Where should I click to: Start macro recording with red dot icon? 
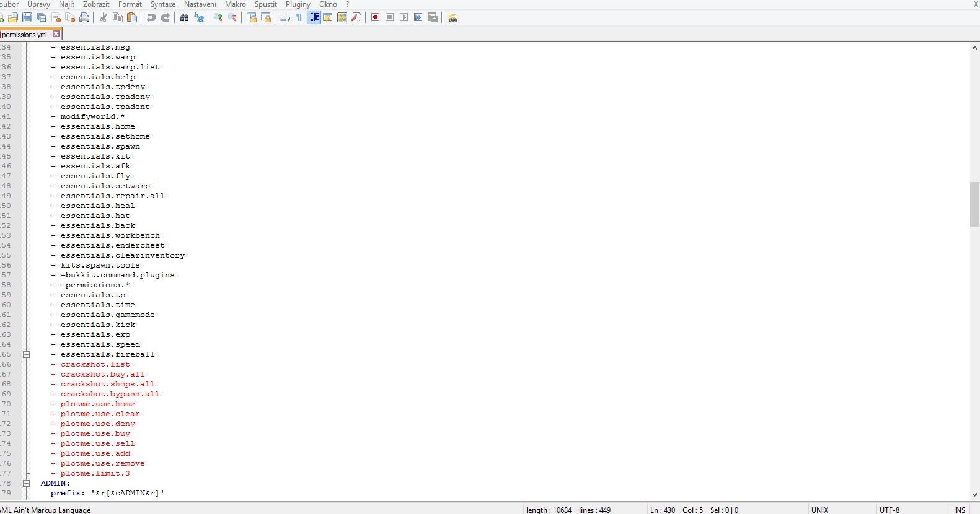tap(375, 17)
